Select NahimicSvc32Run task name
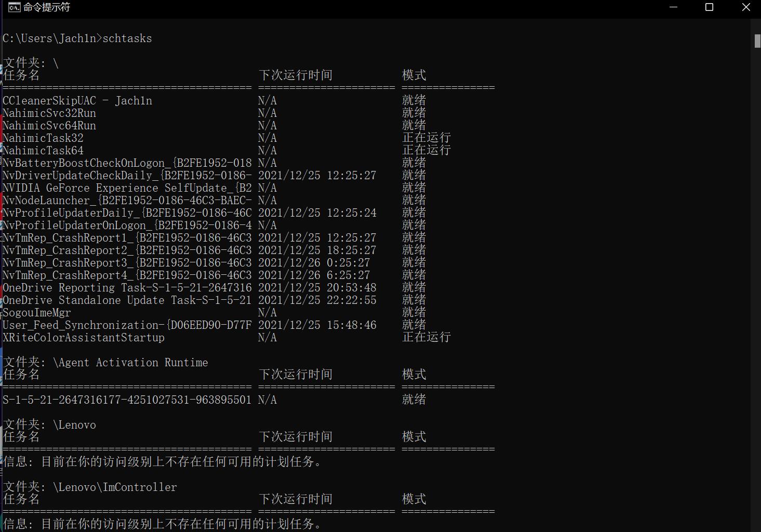Screen dimensions: 761x532 (49, 113)
